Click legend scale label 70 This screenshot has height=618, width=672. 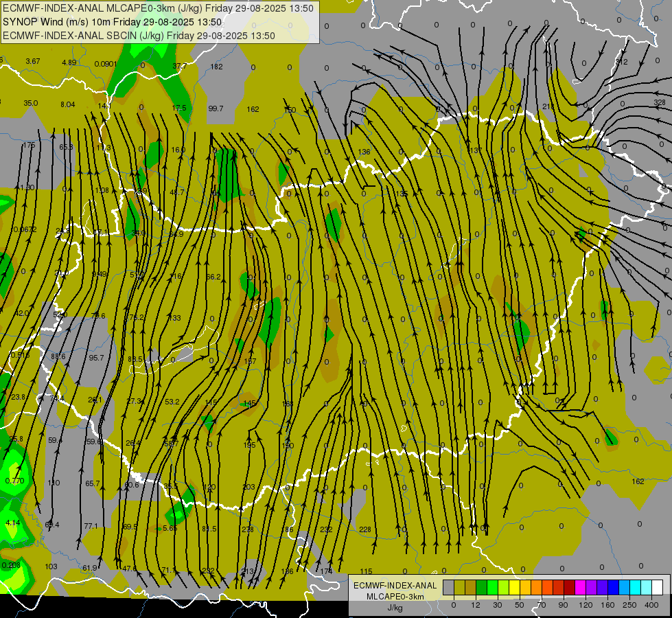coord(542,605)
